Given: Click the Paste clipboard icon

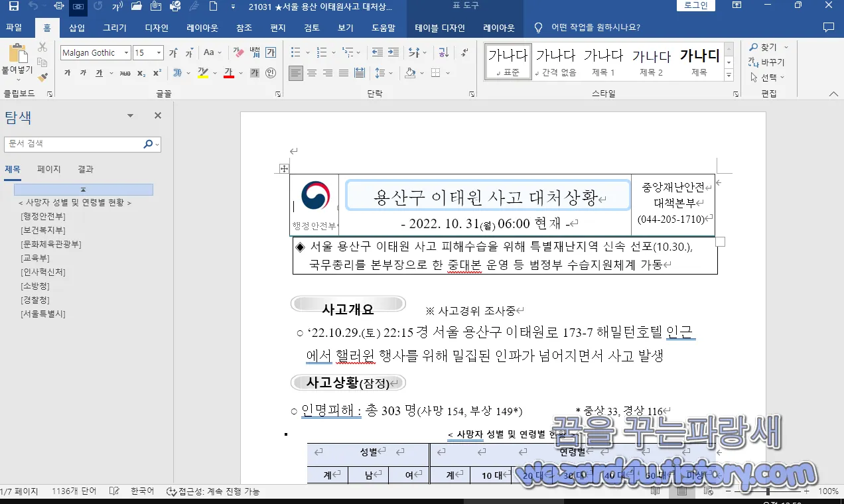Looking at the screenshot, I should pyautogui.click(x=18, y=53).
